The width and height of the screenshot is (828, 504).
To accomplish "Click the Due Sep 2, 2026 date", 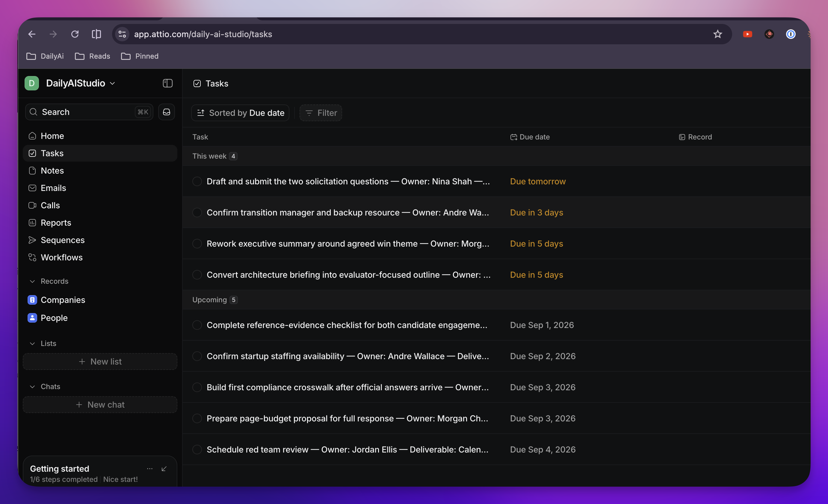I will pyautogui.click(x=543, y=356).
